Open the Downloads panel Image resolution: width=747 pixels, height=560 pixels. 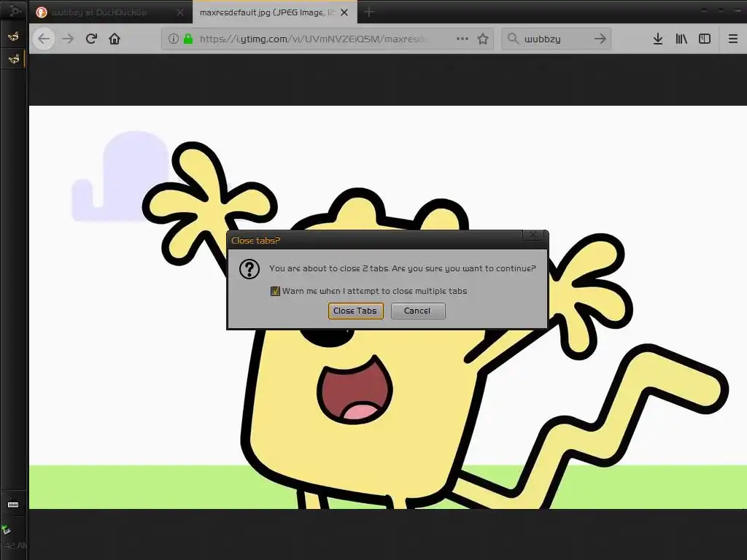[658, 39]
